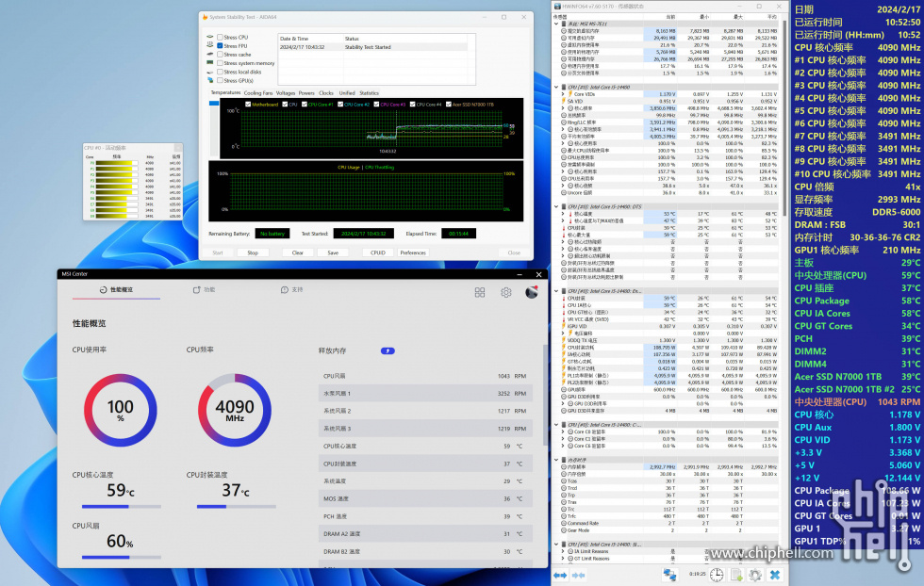This screenshot has width=924, height=586.
Task: Click the lightning icon beside VDDQ TX 电压
Action: pos(564,340)
